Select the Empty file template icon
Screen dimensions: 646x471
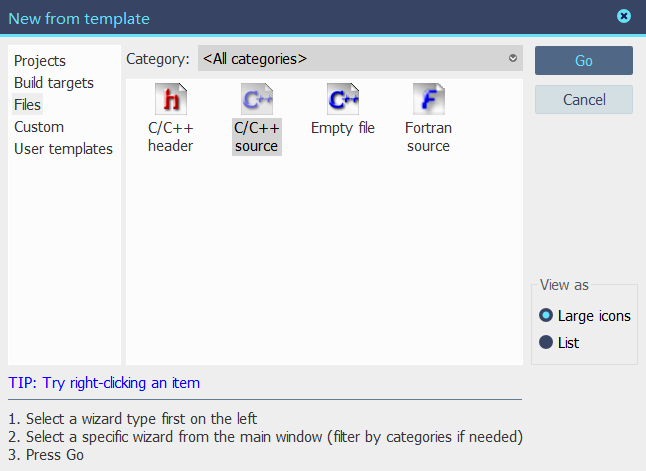point(343,99)
